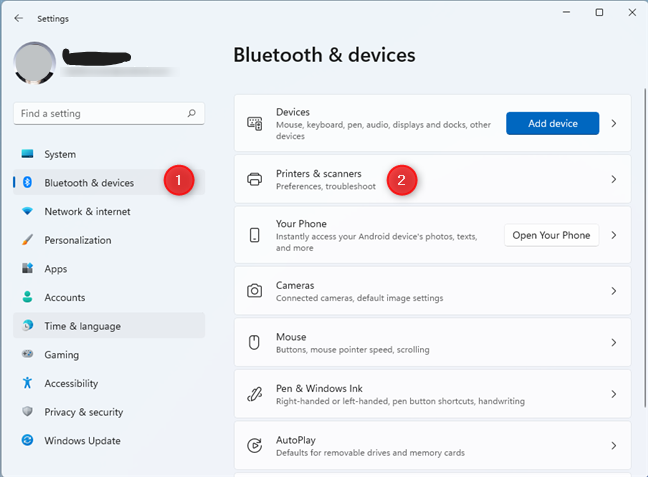Open Printers & scanners settings

click(x=433, y=179)
